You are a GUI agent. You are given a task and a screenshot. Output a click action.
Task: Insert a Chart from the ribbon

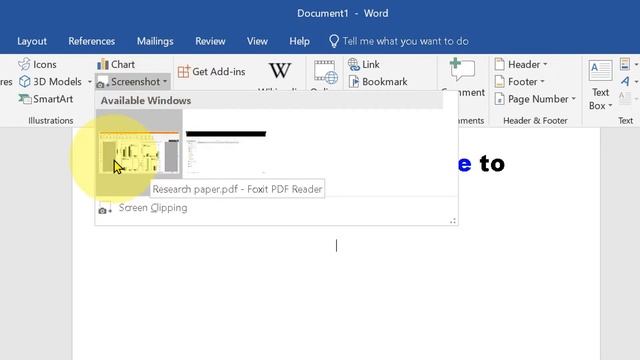click(116, 64)
